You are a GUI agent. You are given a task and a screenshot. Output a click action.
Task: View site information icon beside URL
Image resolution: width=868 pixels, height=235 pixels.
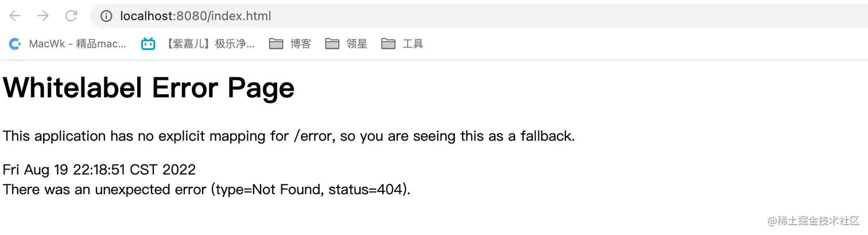coord(106,16)
